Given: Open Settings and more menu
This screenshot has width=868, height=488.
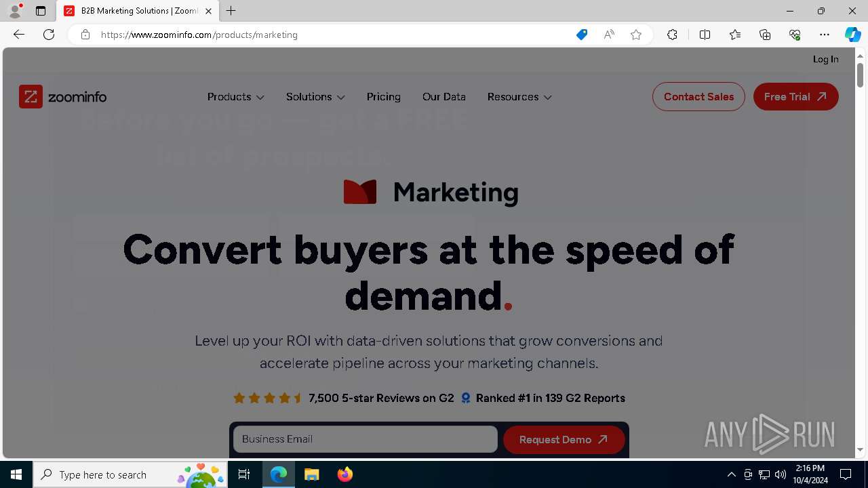Looking at the screenshot, I should (825, 35).
